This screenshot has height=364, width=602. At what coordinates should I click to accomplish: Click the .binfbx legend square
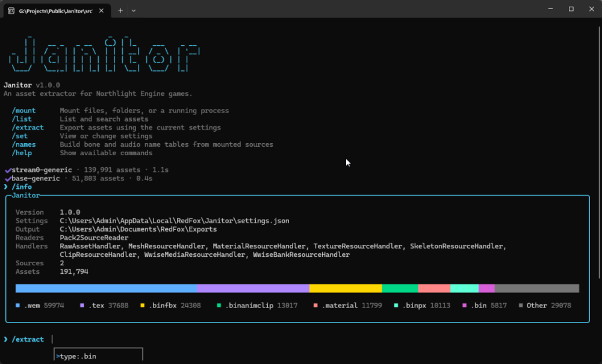point(143,305)
